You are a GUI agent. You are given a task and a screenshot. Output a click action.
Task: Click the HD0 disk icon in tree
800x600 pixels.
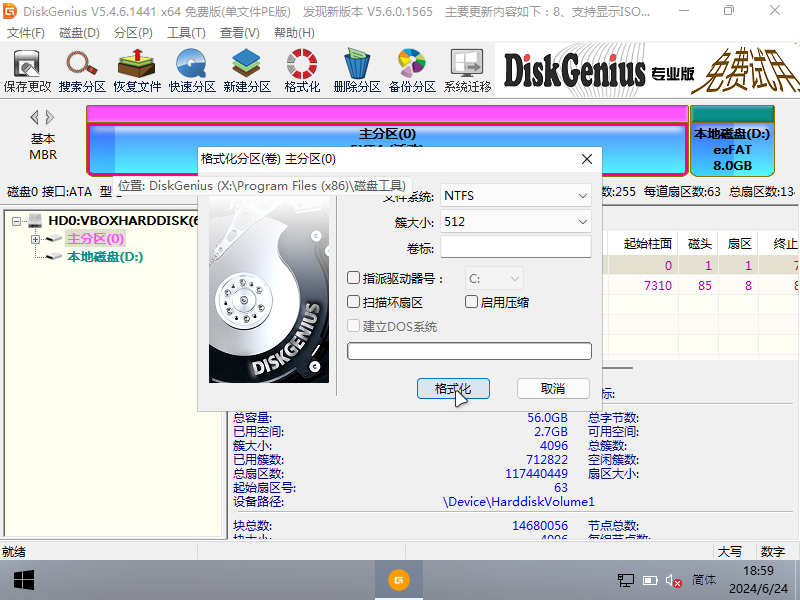[36, 220]
